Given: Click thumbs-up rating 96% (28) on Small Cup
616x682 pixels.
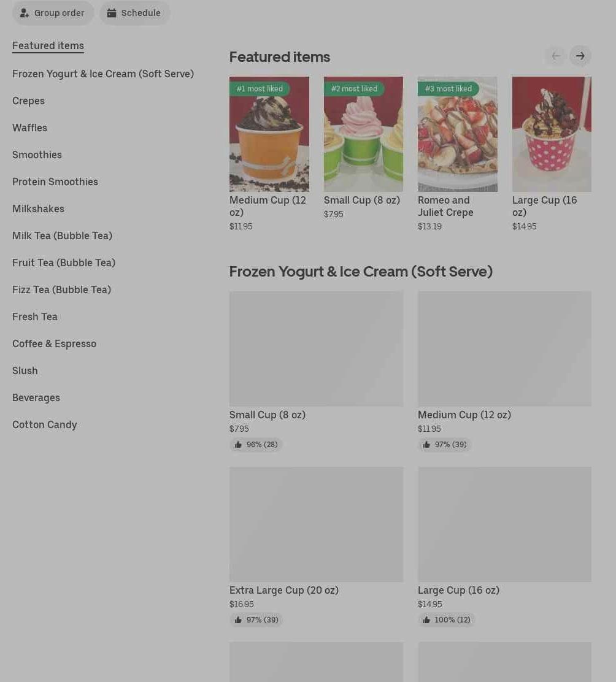Looking at the screenshot, I should tap(256, 445).
